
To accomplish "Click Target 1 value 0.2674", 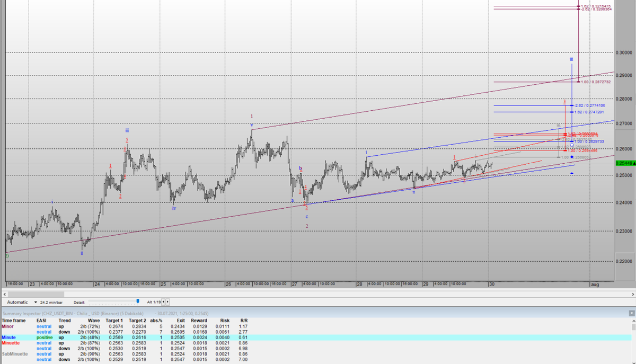I will click(116, 326).
